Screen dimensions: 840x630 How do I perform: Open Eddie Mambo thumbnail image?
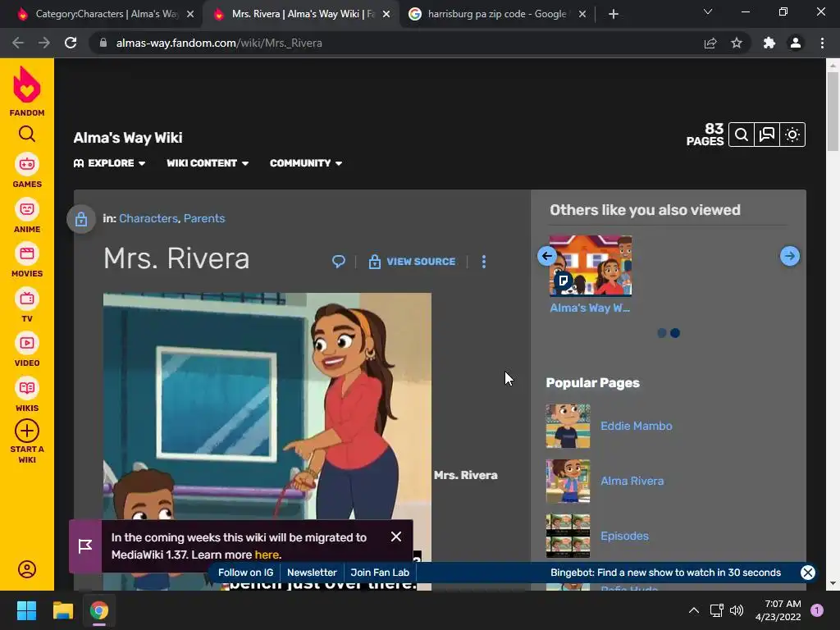pyautogui.click(x=568, y=426)
